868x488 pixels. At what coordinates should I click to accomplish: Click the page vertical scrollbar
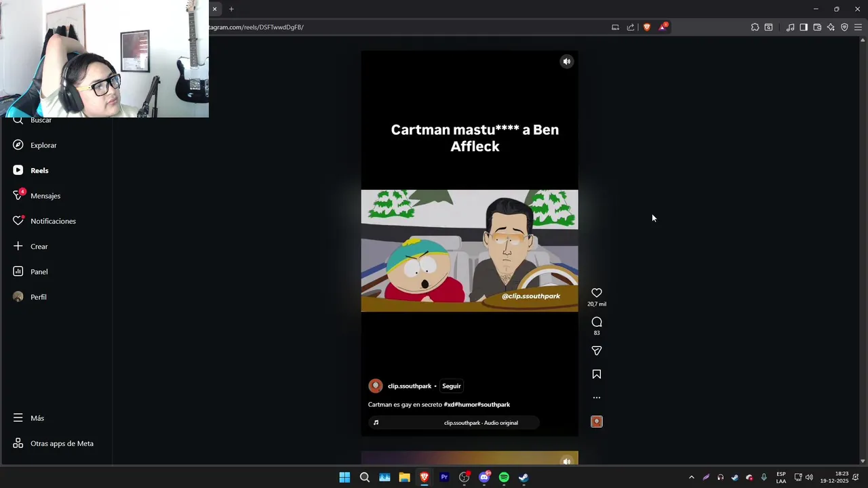tap(863, 251)
